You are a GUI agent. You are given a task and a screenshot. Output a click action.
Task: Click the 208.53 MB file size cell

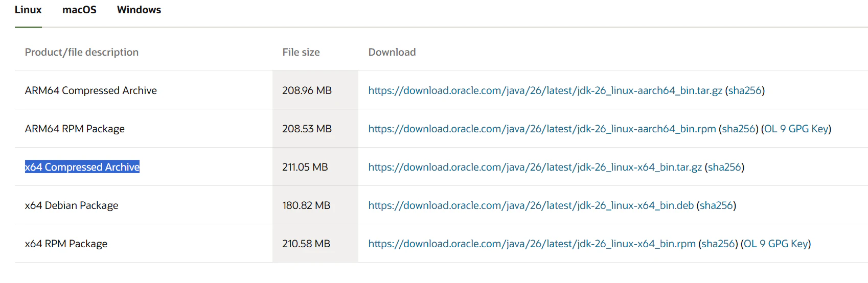pos(315,129)
